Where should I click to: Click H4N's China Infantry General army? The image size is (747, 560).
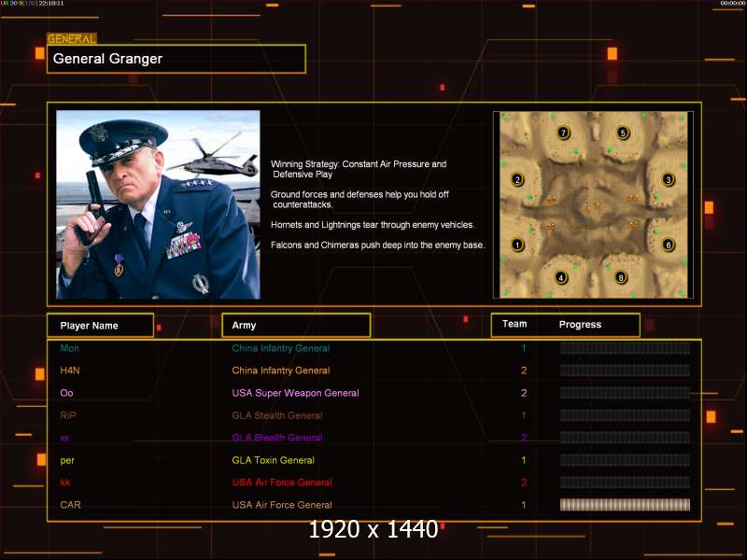coord(281,371)
